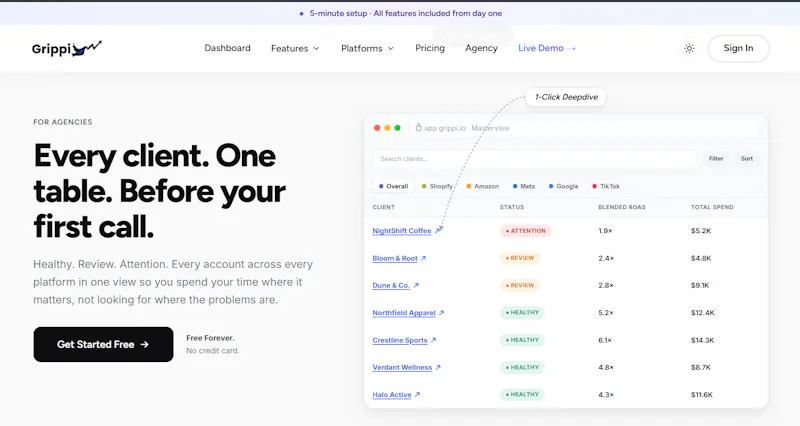The height and width of the screenshot is (426, 800).
Task: Click the arrow icon beside Northfield Apparel
Action: coord(442,313)
